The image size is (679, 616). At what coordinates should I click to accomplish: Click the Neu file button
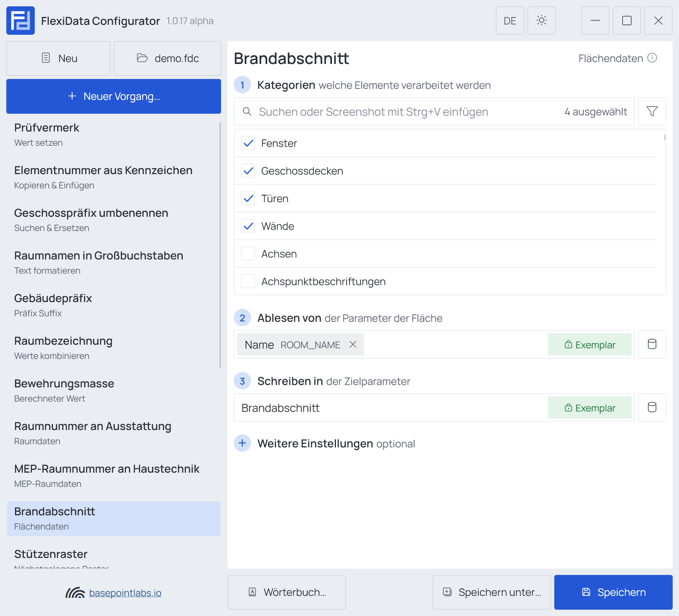tap(58, 58)
